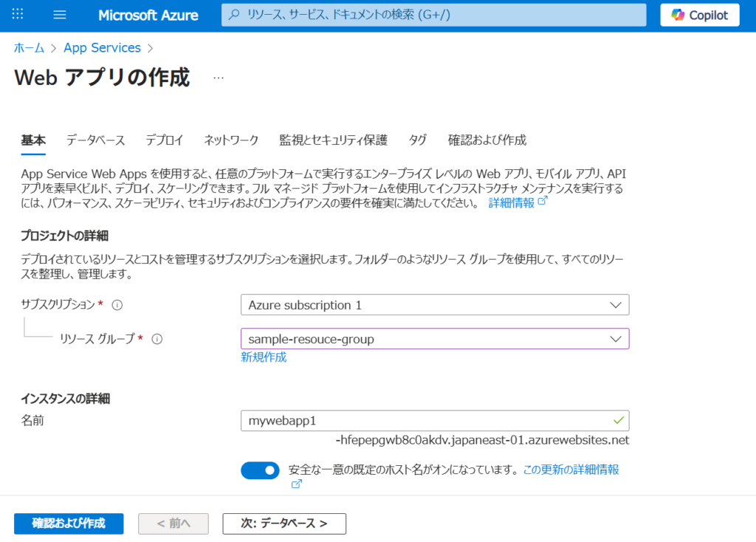Click the magnifier icon in the search bar
Screen dimensions: 756x542
[x=234, y=15]
